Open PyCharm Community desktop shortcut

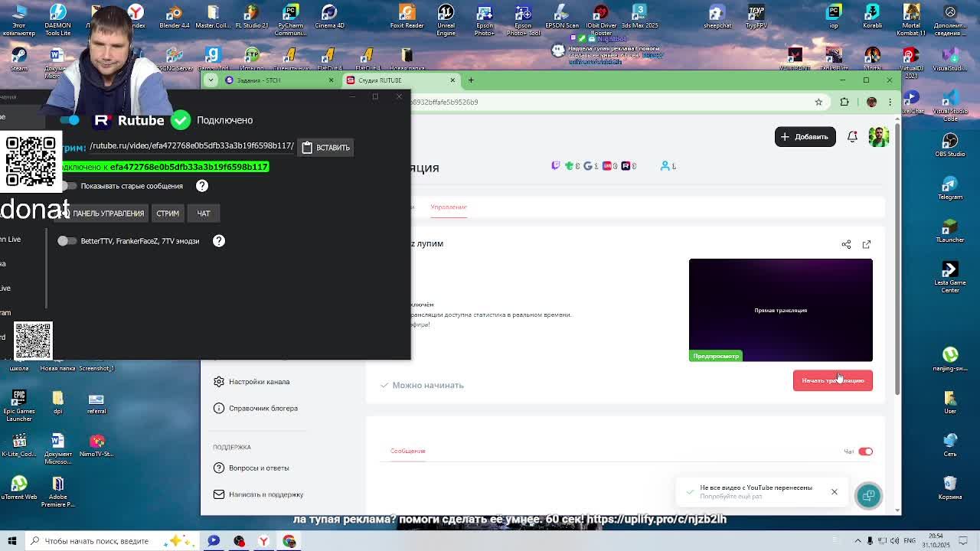(290, 20)
